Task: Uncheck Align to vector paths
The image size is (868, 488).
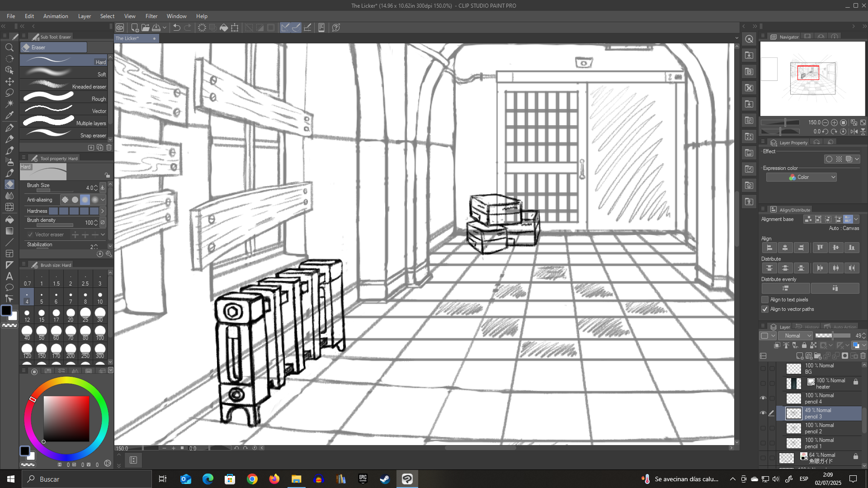Action: (x=765, y=309)
